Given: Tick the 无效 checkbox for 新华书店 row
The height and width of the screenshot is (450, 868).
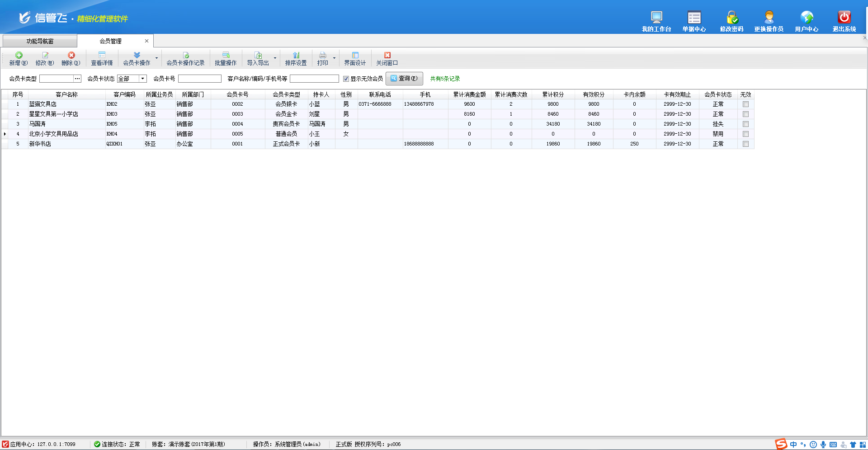Looking at the screenshot, I should [x=745, y=144].
